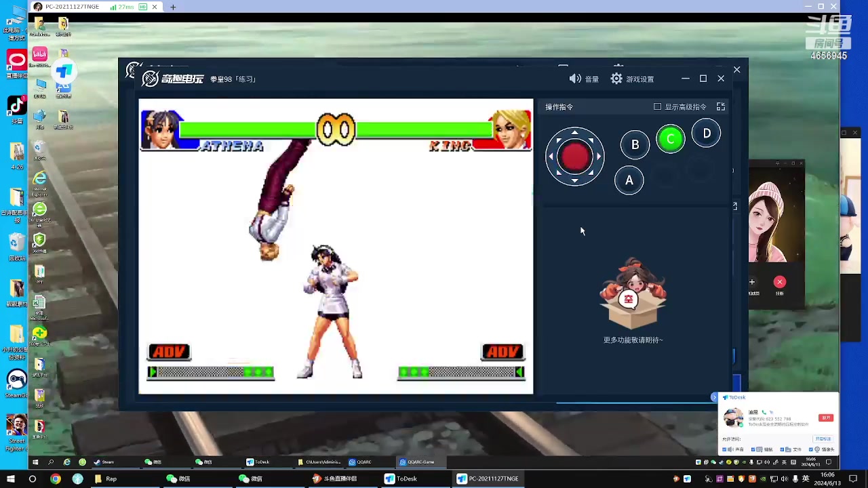Click the joystick down arrow
Screen dimensions: 868x488
coord(575,181)
